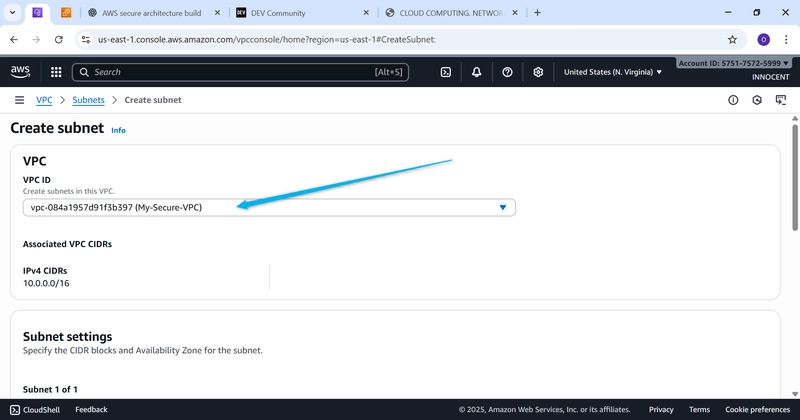Click the browser address bar URL
The width and height of the screenshot is (800, 420).
[266, 39]
